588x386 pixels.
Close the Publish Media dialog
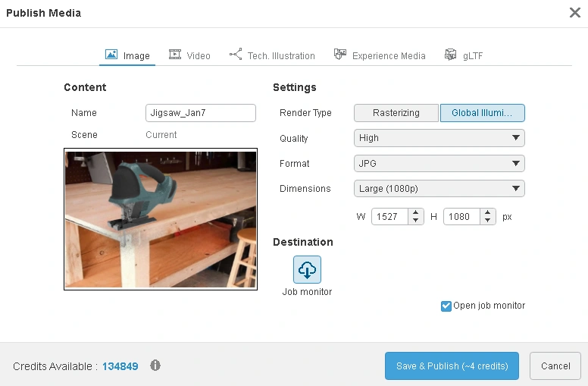tap(575, 12)
